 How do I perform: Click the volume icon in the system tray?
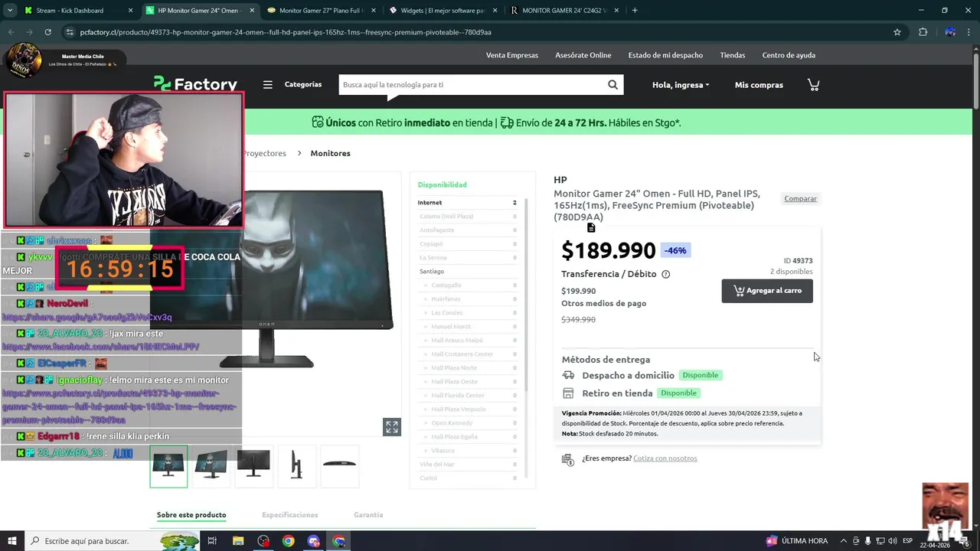point(894,541)
